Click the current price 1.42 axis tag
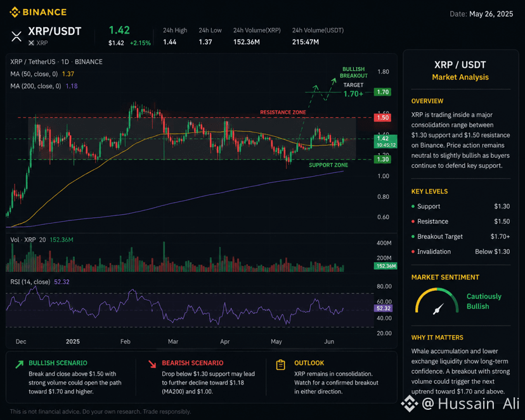525x420 pixels. pyautogui.click(x=386, y=141)
